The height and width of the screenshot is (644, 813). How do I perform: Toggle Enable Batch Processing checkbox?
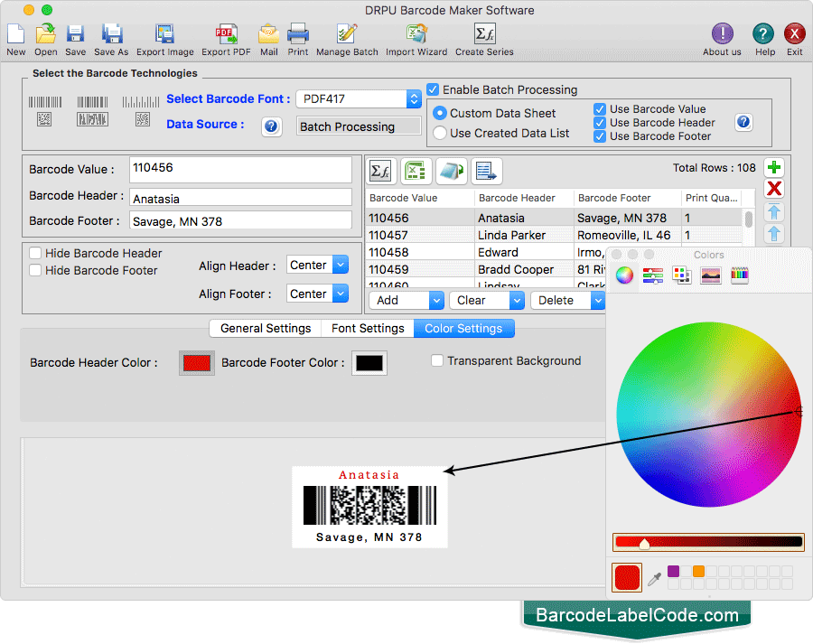(x=433, y=89)
